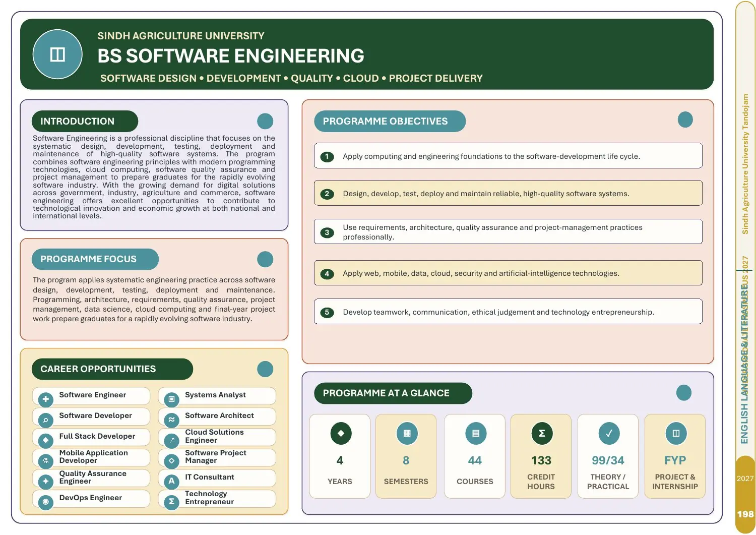This screenshot has height=535, width=756.
Task: Click the number 3 objective badge
Action: click(x=327, y=232)
